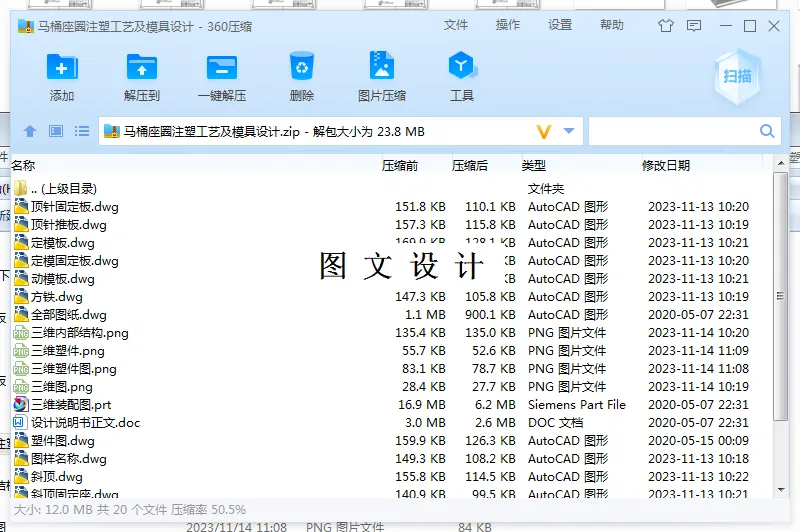Click the vertical scrollbar thumb
Image resolution: width=800 pixels, height=532 pixels.
point(780,296)
